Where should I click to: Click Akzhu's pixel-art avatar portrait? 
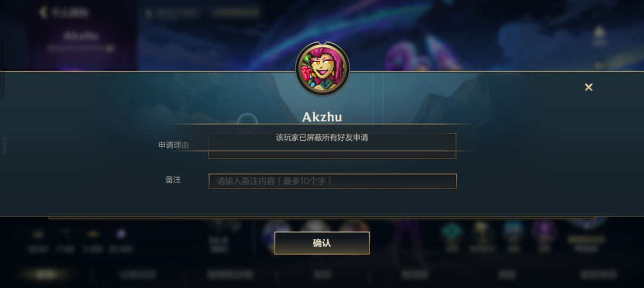point(322,70)
